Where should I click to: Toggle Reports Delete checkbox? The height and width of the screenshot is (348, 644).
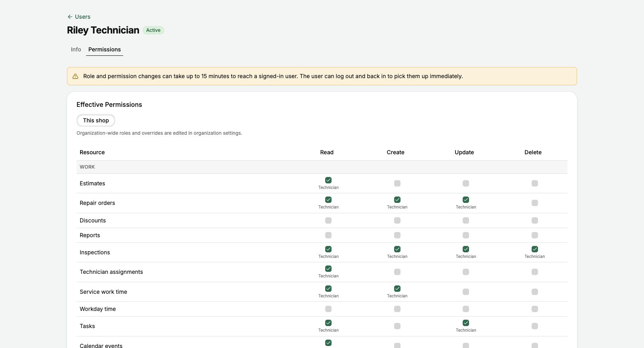(535, 235)
